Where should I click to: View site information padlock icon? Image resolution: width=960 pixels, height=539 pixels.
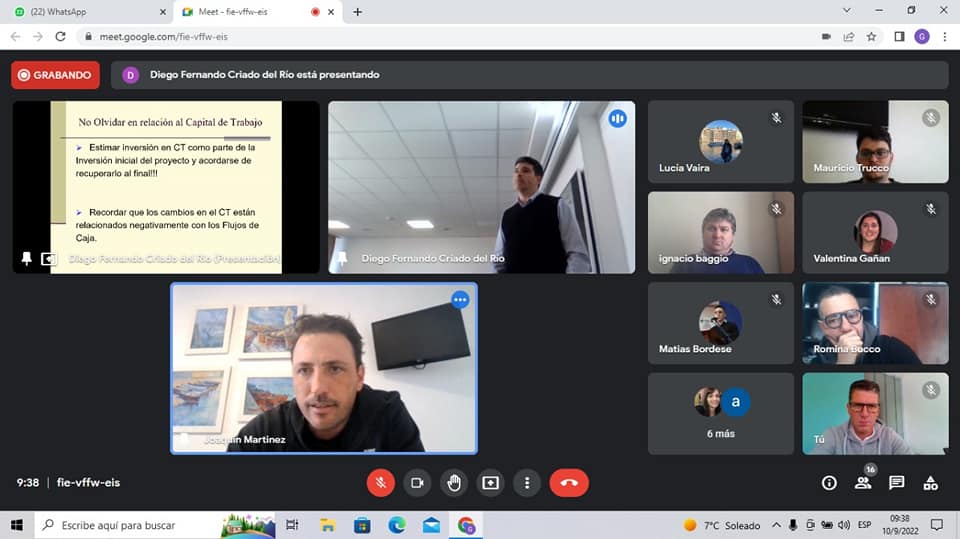[88, 37]
